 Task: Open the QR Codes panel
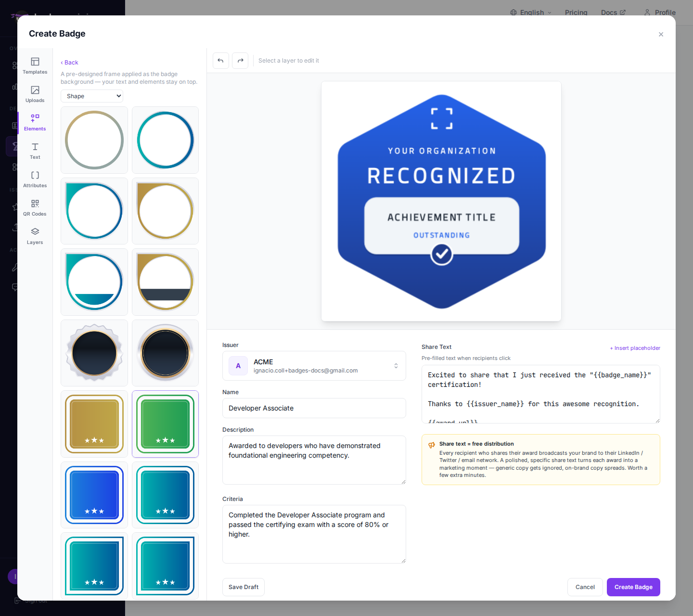tap(35, 208)
